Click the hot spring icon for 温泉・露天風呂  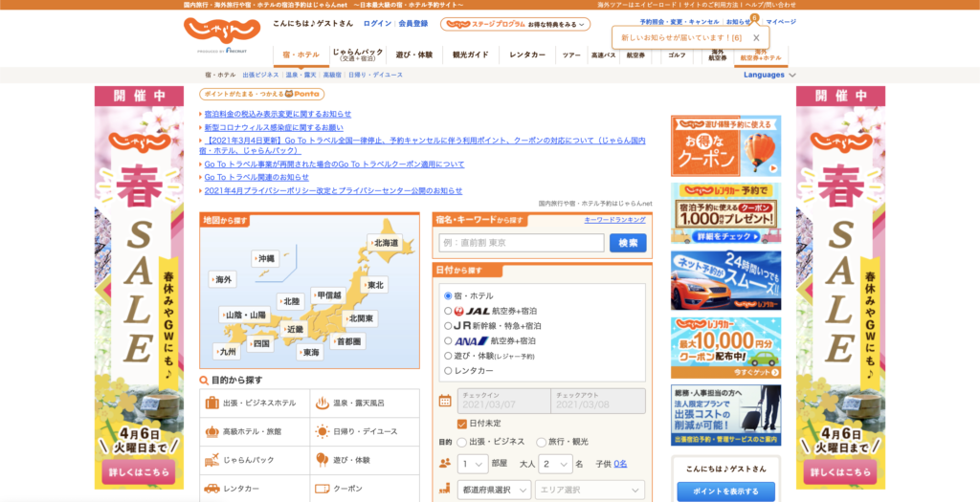(x=322, y=403)
